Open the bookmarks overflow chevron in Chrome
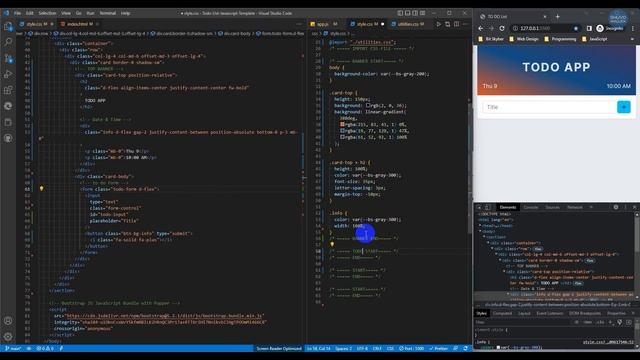The height and width of the screenshot is (360, 640). pos(632,39)
